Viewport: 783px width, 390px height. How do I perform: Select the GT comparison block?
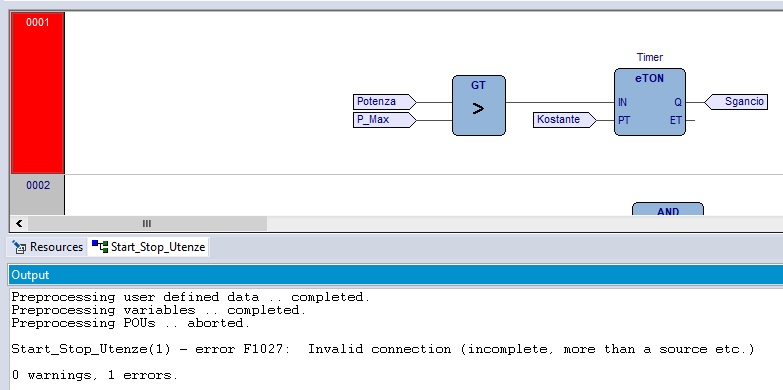click(x=478, y=105)
